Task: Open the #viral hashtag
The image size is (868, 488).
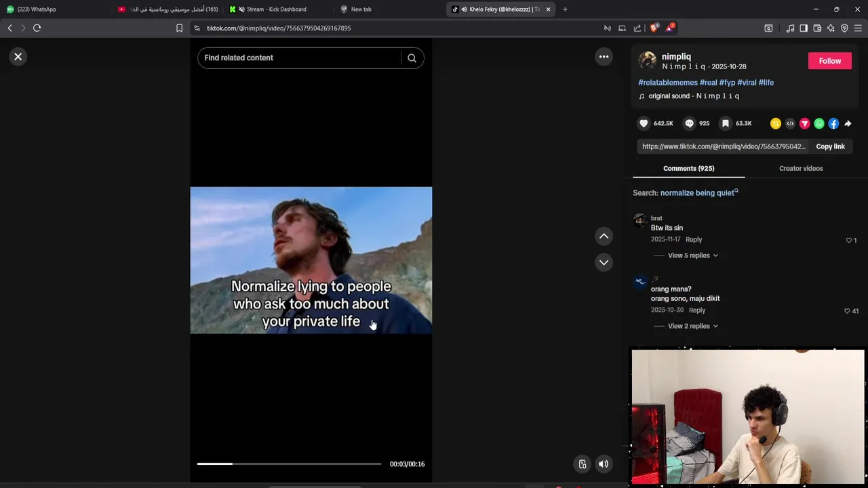Action: coord(747,83)
